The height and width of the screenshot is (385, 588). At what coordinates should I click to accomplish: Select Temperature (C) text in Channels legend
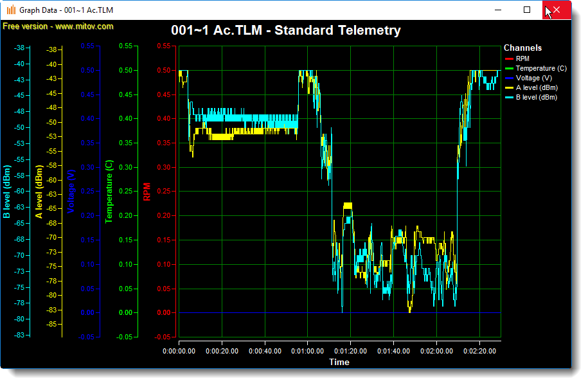[x=541, y=68]
